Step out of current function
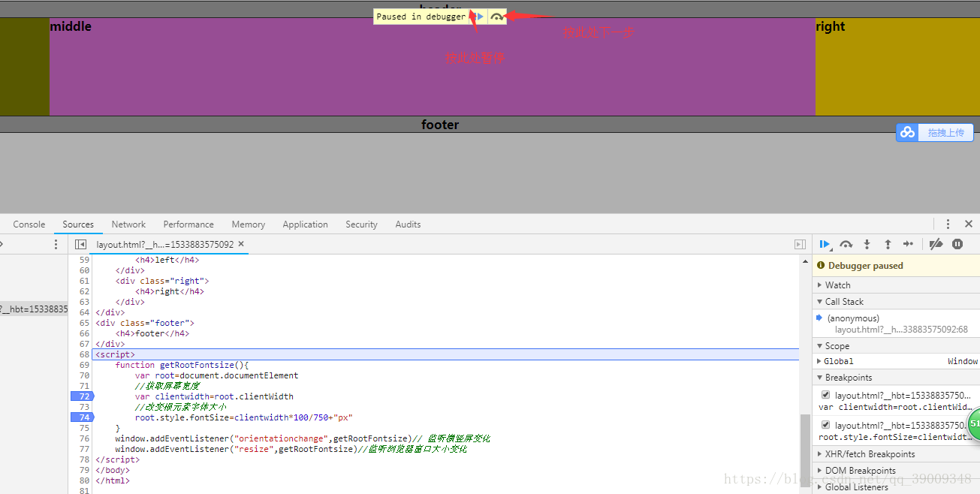This screenshot has width=980, height=494. [x=888, y=244]
